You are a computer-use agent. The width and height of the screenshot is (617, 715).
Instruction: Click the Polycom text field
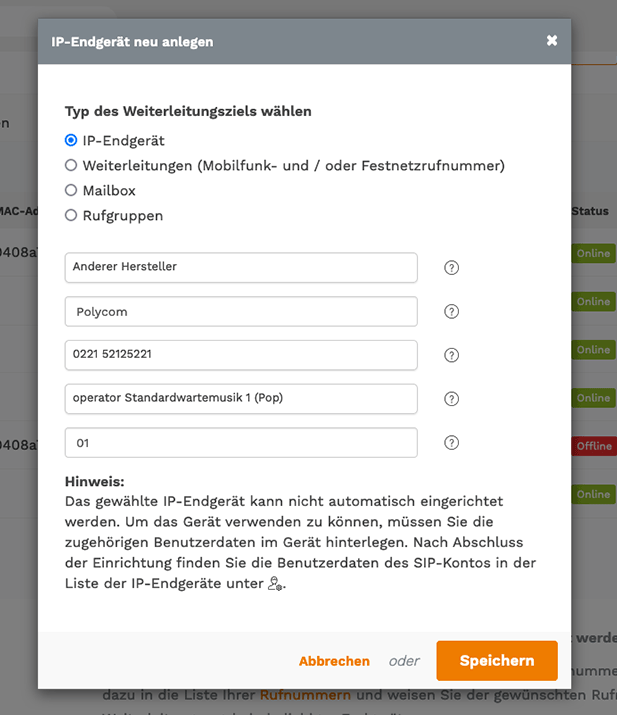click(x=241, y=311)
